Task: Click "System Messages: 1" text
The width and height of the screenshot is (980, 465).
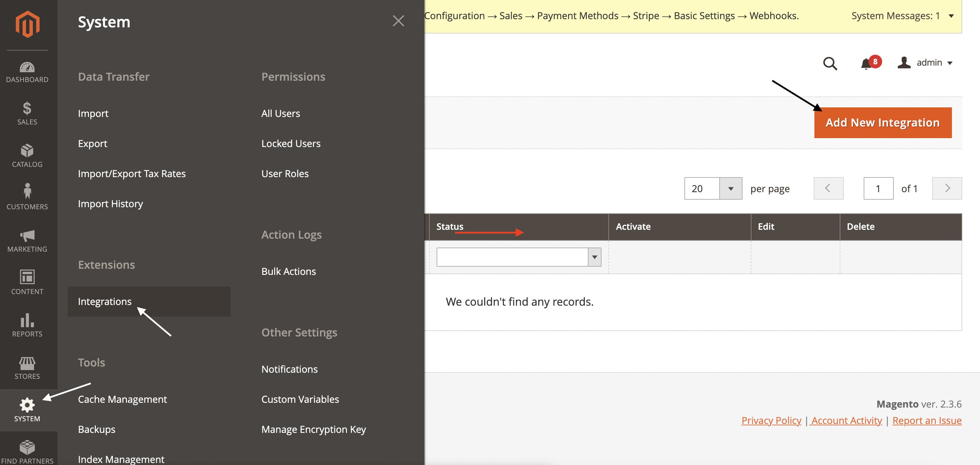Action: click(895, 16)
